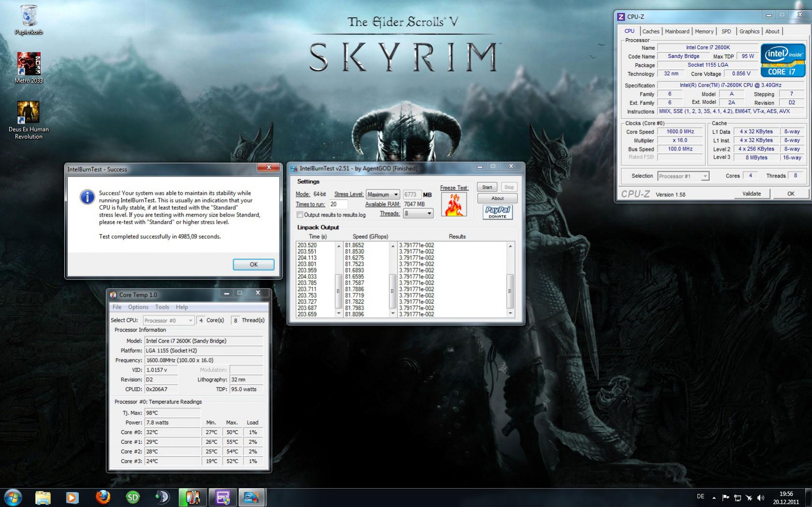Switch to the SPD tab in CPU-Z
The width and height of the screenshot is (812, 507).
click(x=726, y=31)
